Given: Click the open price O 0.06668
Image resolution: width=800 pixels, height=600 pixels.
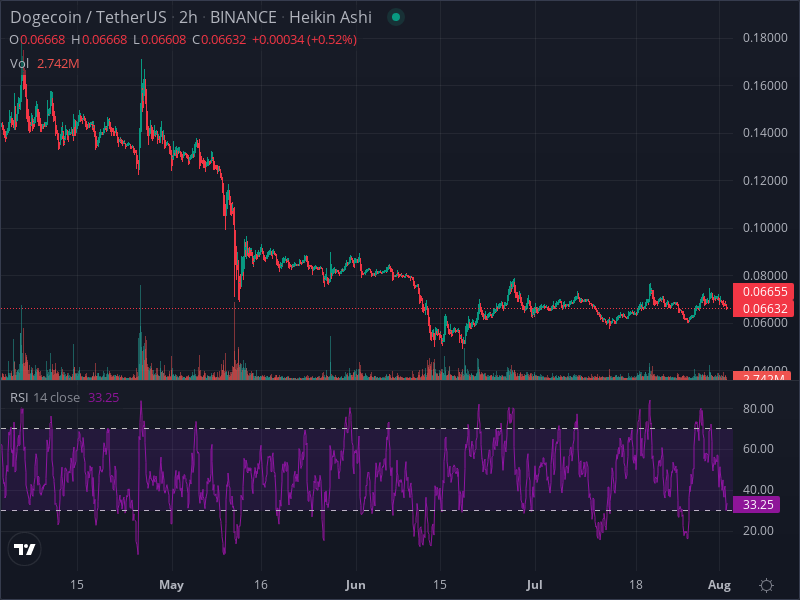Looking at the screenshot, I should (x=37, y=40).
